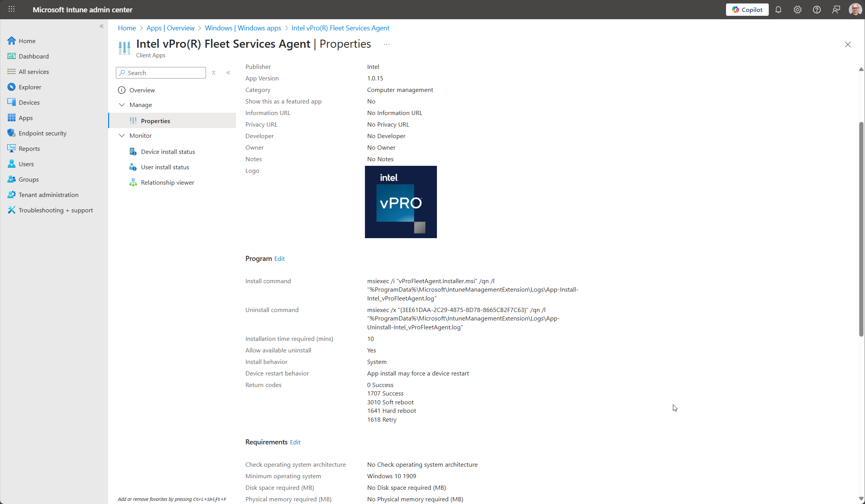Open the feedback icon in header
865x504 pixels.
point(836,10)
